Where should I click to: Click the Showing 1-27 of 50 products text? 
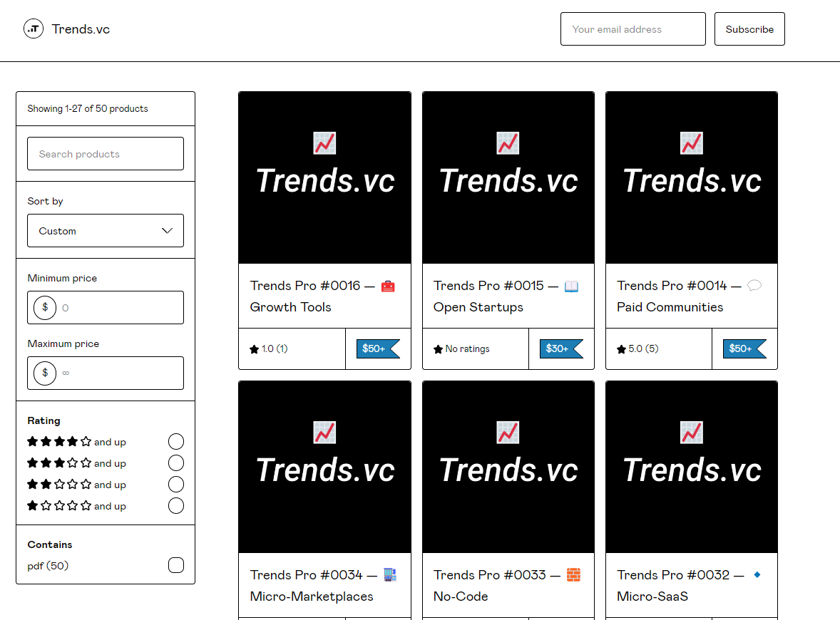pyautogui.click(x=88, y=109)
